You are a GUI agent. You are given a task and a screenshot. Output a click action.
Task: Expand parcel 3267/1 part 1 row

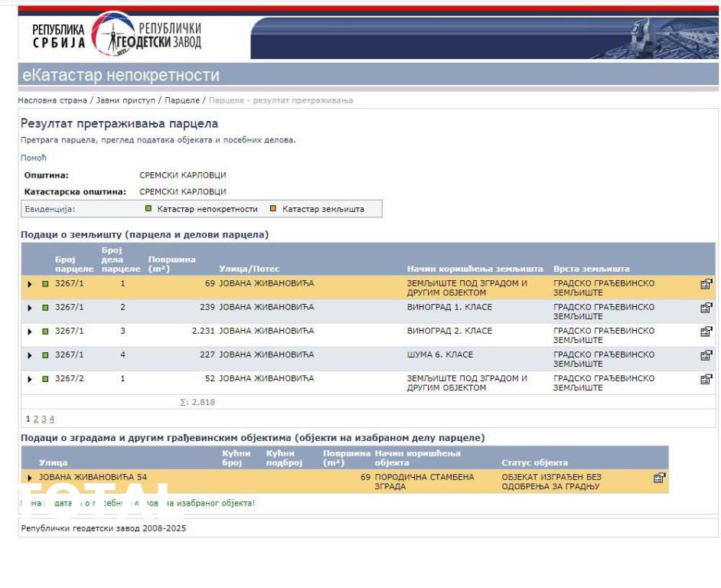[30, 284]
